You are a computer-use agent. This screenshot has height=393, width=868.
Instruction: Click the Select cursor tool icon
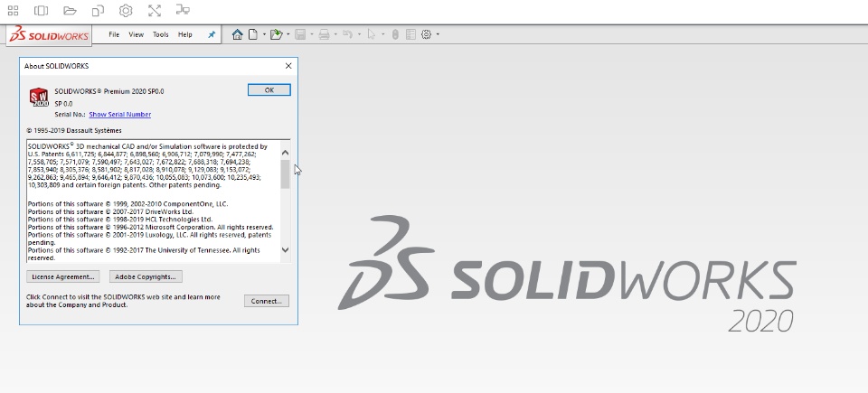(x=371, y=34)
